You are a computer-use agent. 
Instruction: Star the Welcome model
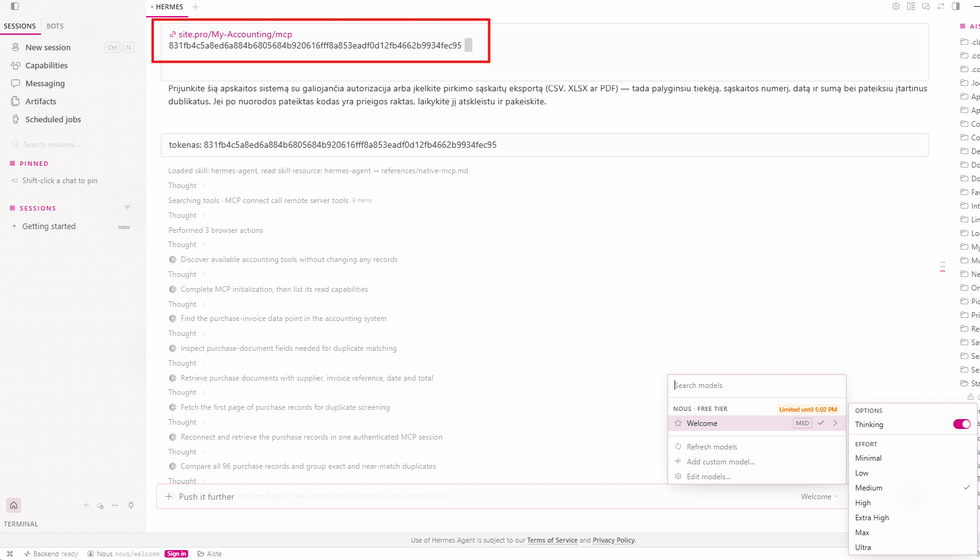678,423
